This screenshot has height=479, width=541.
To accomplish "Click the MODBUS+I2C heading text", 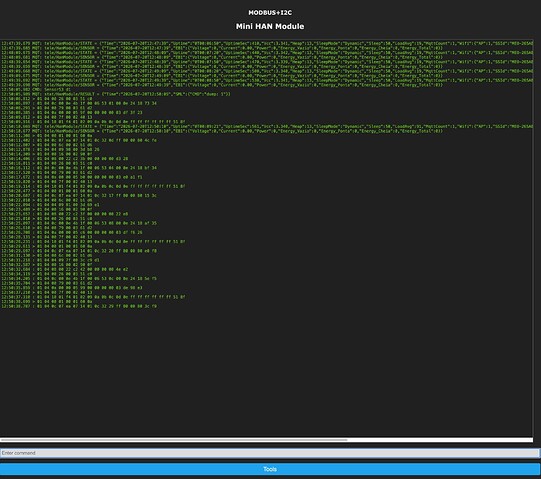I will pyautogui.click(x=270, y=13).
